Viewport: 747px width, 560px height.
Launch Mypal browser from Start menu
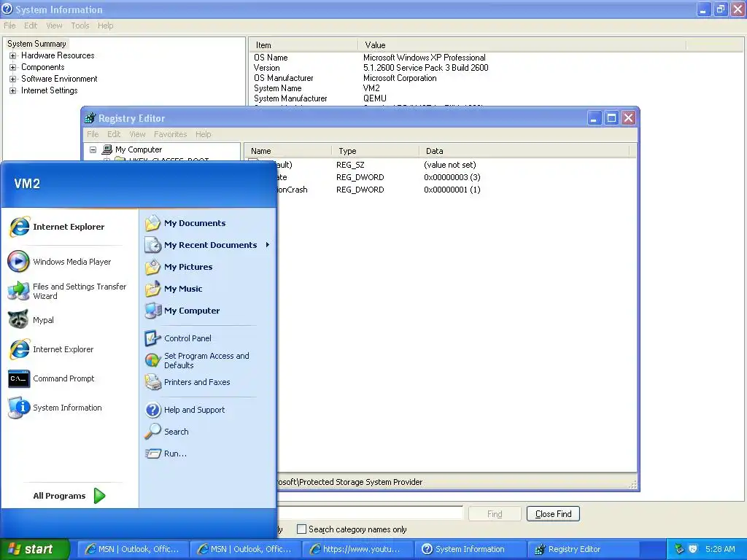click(x=31, y=320)
